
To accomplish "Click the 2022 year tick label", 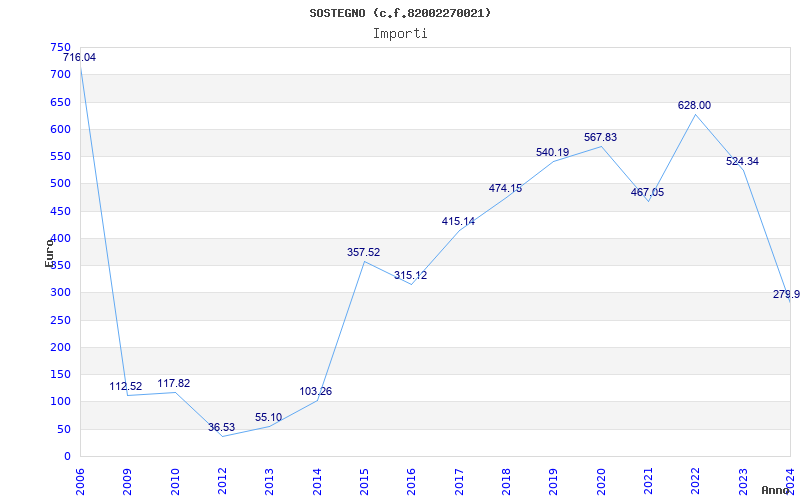I will (695, 482).
